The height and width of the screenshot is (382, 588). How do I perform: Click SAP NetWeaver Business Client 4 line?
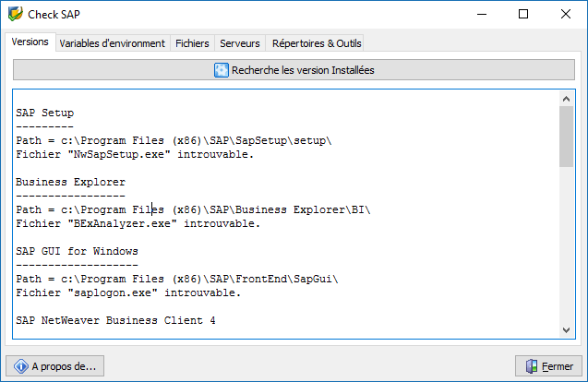coord(115,320)
